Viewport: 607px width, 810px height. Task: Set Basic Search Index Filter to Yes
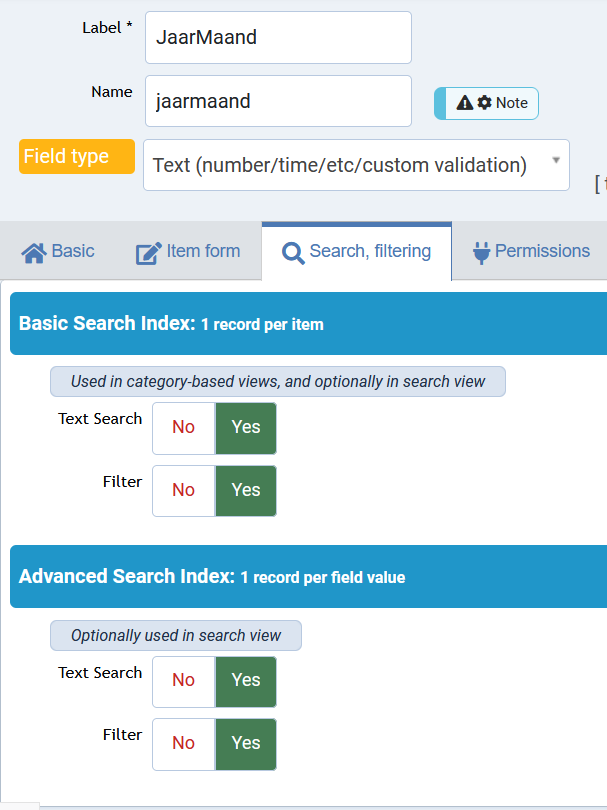click(x=246, y=491)
